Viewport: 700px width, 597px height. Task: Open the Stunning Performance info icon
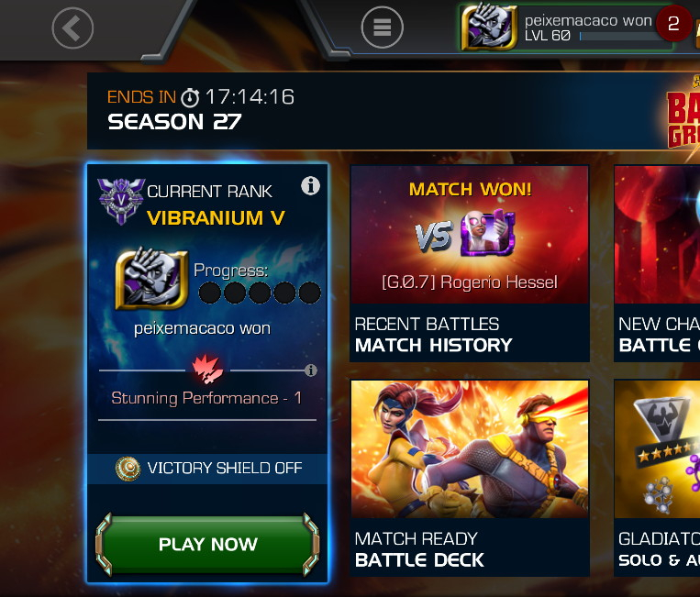pyautogui.click(x=311, y=370)
